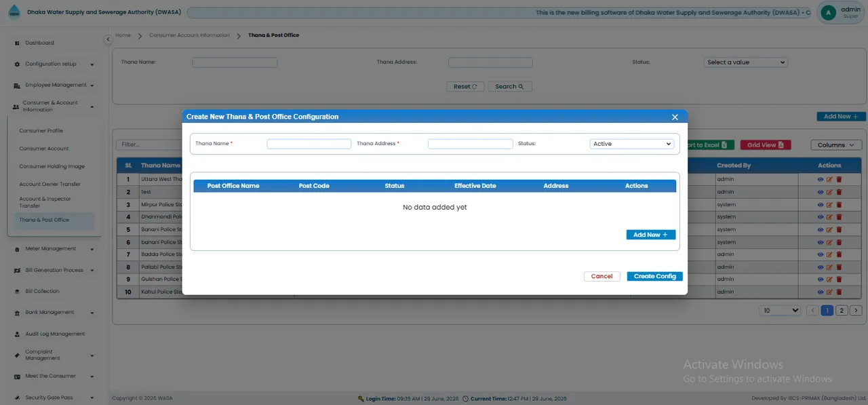Open Consumer Holding Image page
Screen dimensions: 868x405
[x=52, y=166]
